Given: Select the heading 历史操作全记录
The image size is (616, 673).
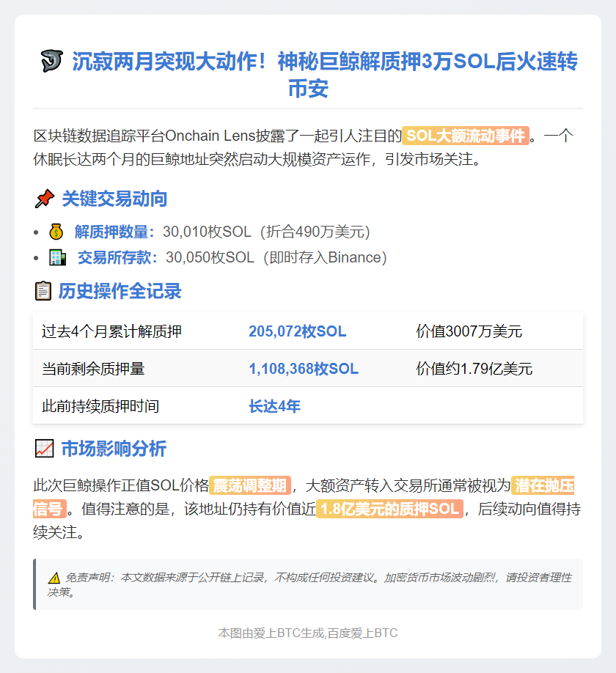Looking at the screenshot, I should 120,291.
